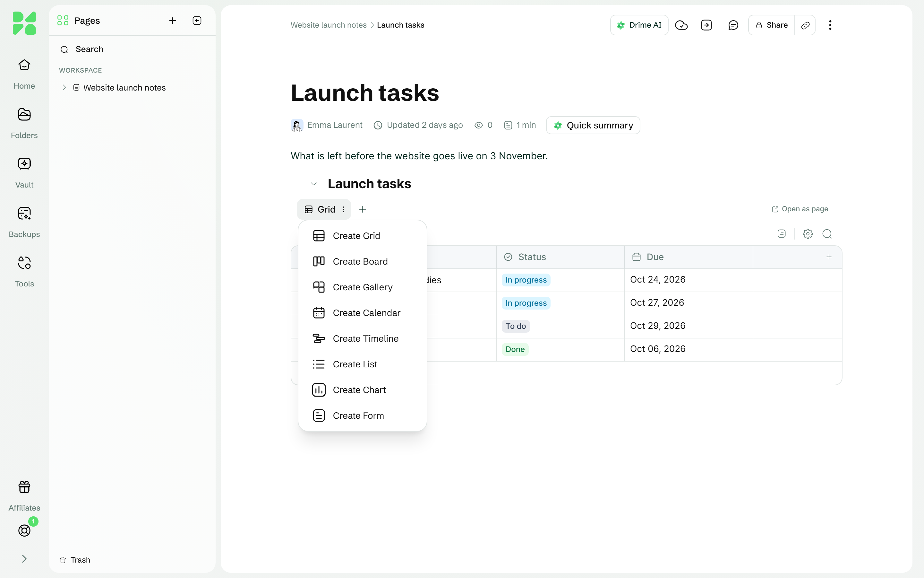Click the Drime AI button

click(x=639, y=25)
